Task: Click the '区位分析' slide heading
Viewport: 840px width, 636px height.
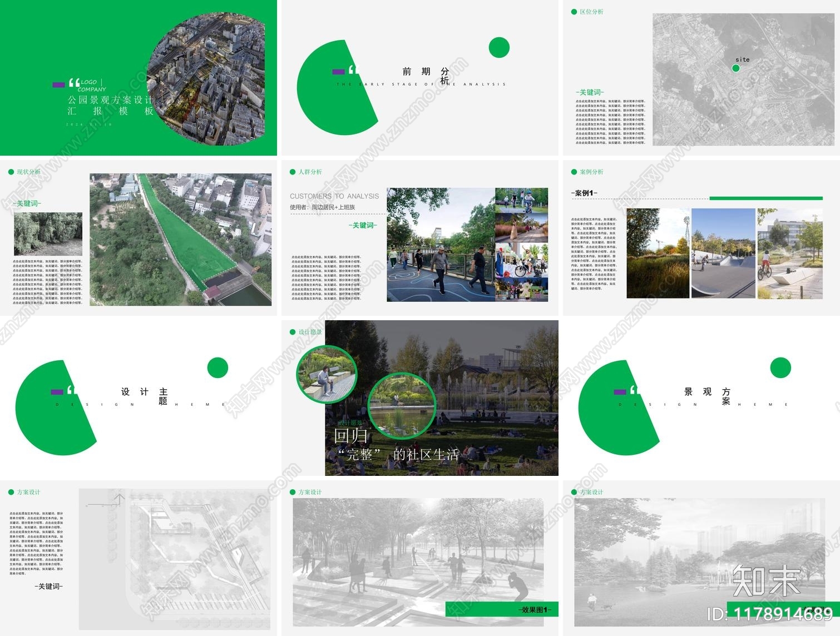Action: 591,12
